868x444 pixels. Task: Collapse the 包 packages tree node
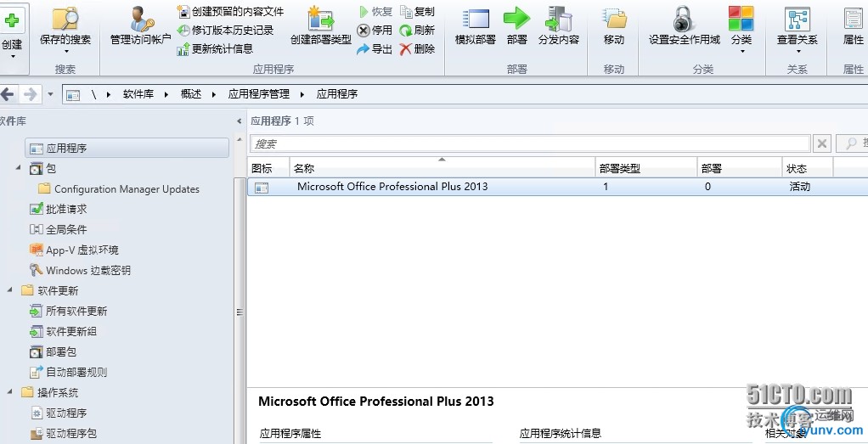19,168
